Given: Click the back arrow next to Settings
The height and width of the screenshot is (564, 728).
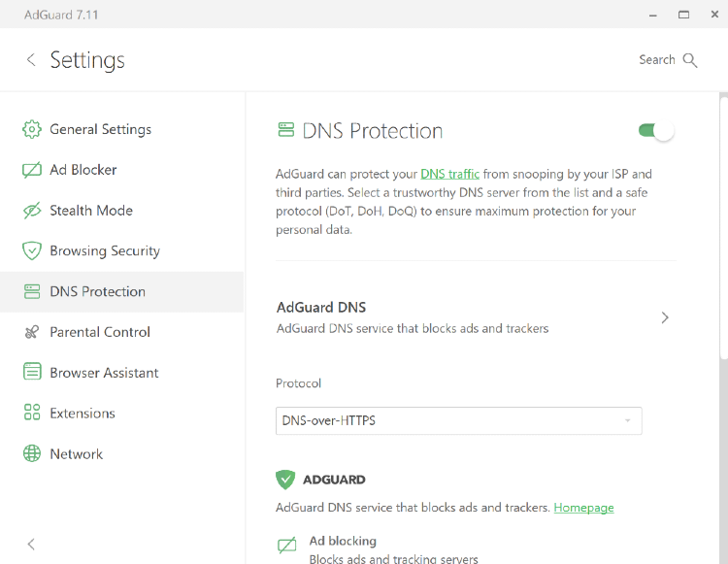Looking at the screenshot, I should coord(31,60).
